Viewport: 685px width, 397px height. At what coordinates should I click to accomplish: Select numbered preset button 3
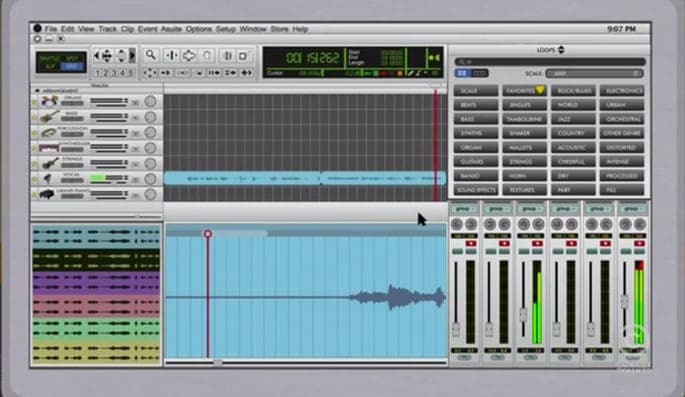(114, 73)
